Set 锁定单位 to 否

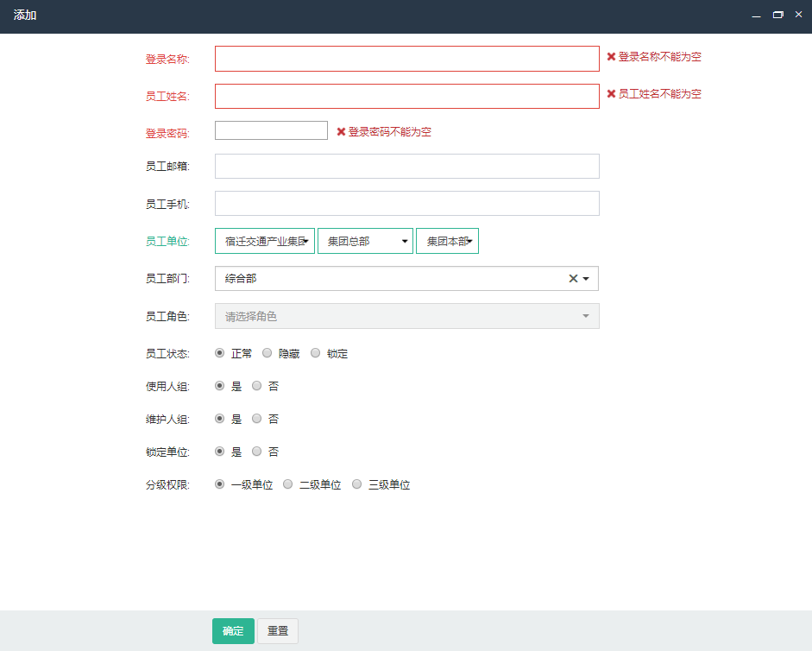pos(257,452)
